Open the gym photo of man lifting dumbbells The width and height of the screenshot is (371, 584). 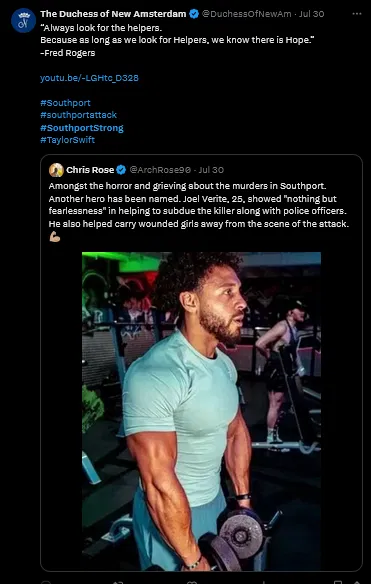(x=201, y=412)
